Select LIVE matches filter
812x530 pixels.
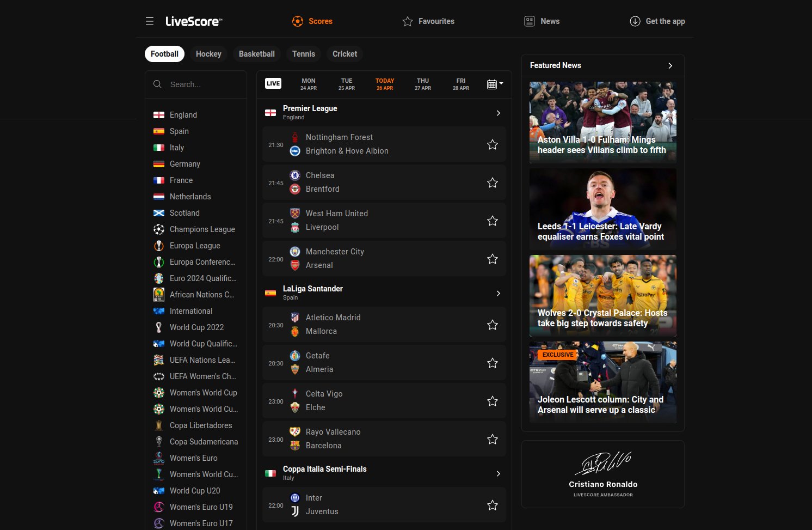273,83
